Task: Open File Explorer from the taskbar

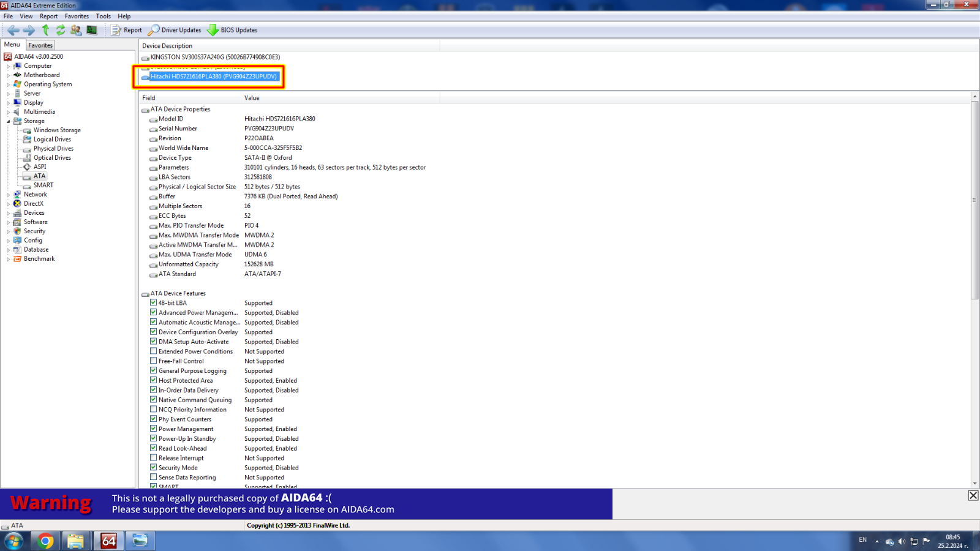Action: click(x=76, y=541)
